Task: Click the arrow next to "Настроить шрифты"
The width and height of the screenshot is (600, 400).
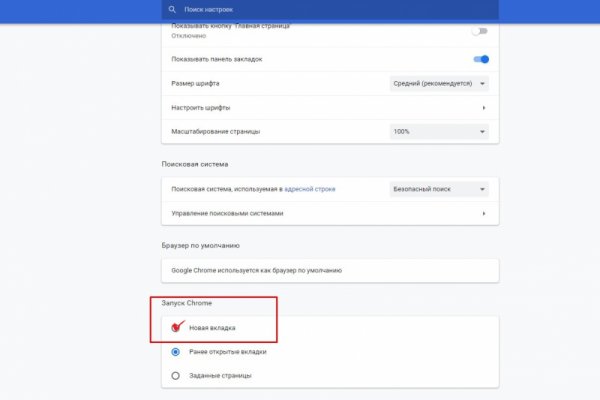Action: coord(484,107)
